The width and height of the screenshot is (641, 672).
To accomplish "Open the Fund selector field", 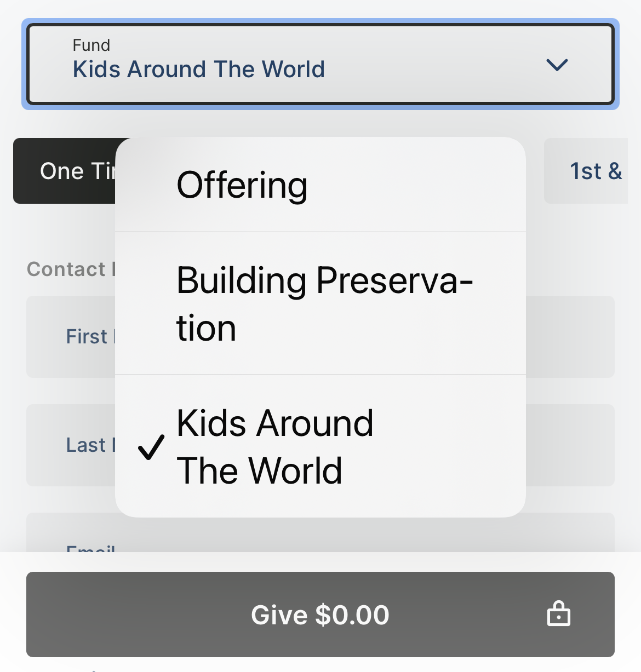I will click(320, 64).
